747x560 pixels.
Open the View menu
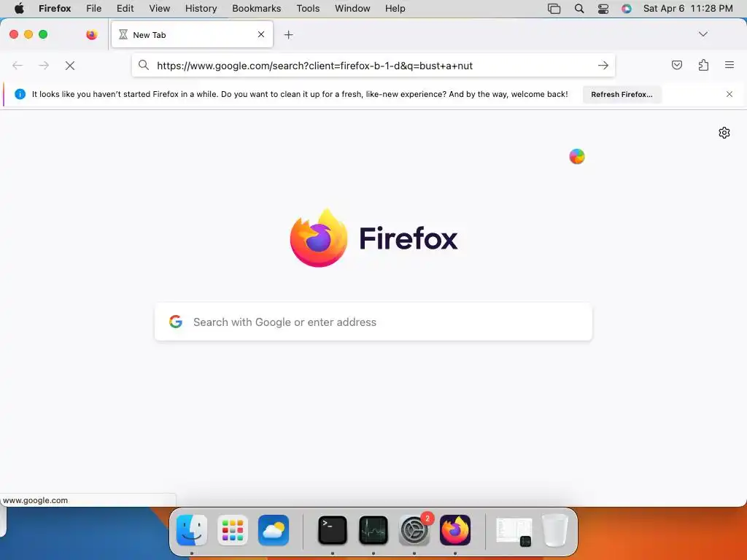(x=160, y=8)
